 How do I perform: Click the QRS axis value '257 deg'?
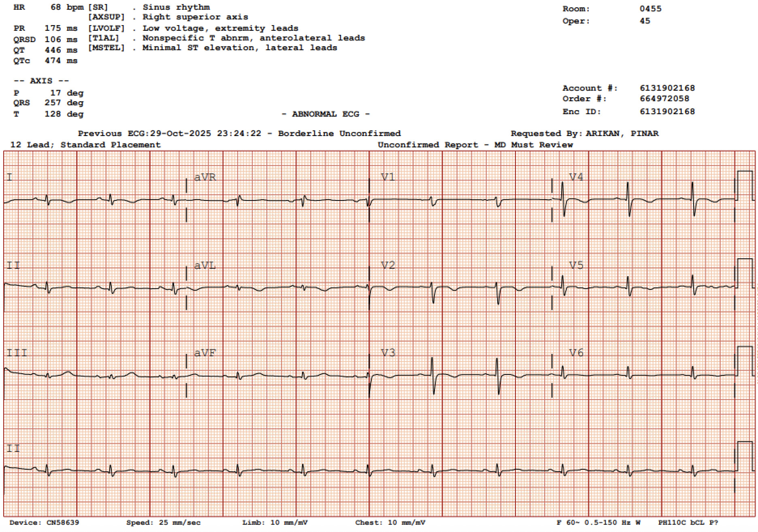coord(64,103)
